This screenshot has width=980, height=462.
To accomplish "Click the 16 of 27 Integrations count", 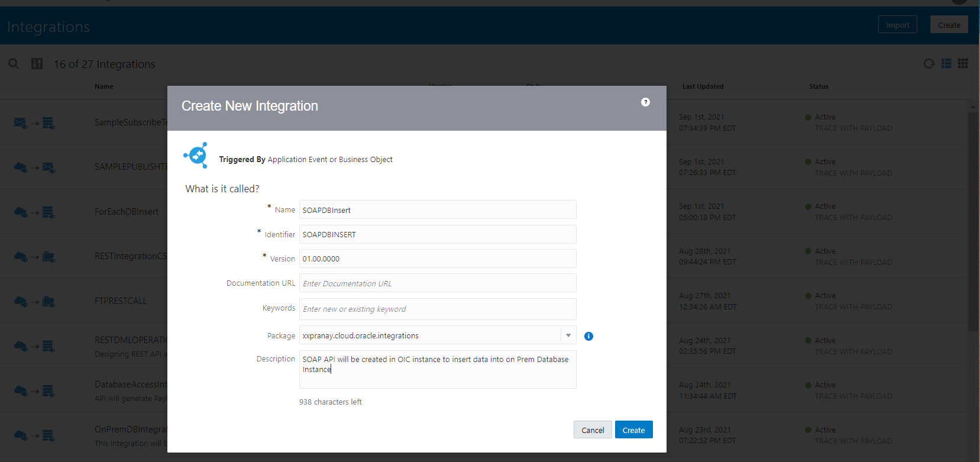I will [x=104, y=64].
